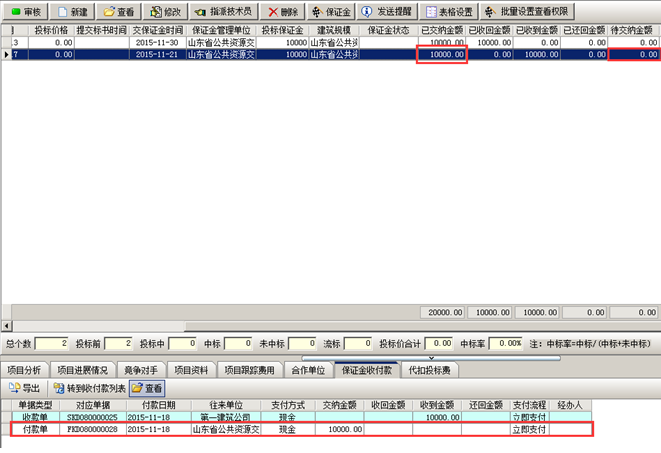Delete the selected record with 删除
661x453 pixels.
pos(283,11)
